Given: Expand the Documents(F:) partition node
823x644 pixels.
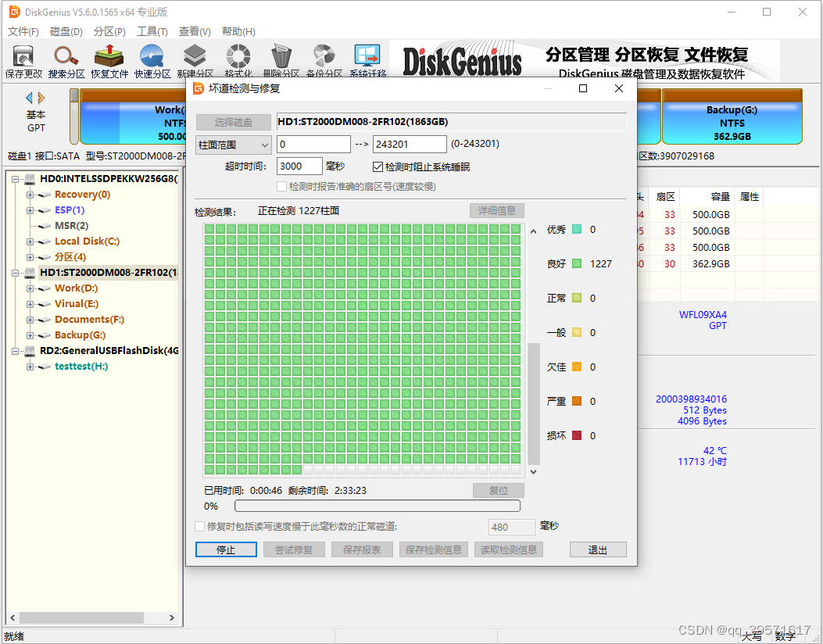Looking at the screenshot, I should 30,320.
